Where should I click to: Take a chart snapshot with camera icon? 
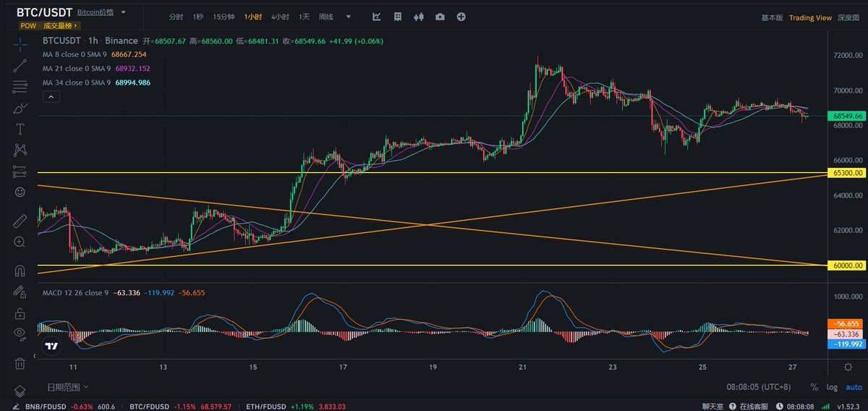[x=440, y=17]
